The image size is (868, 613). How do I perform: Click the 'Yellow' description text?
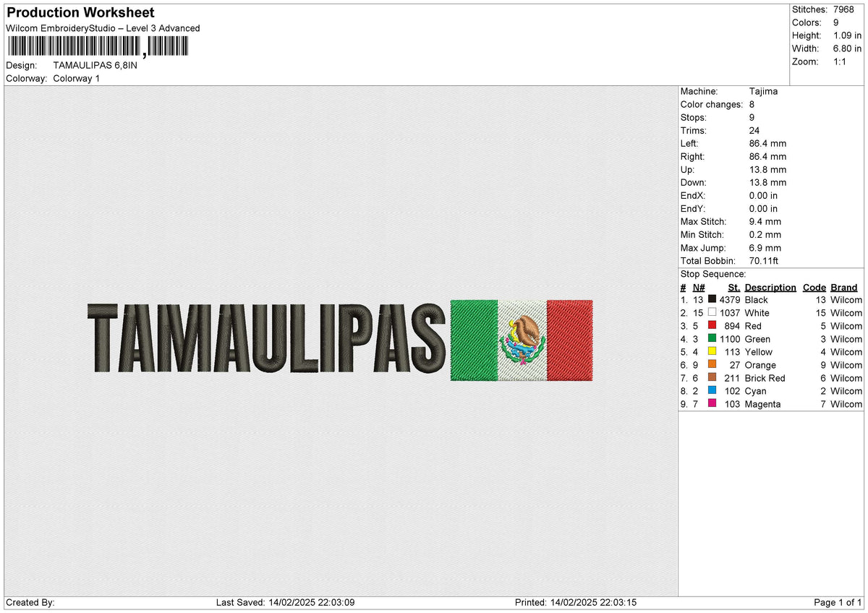(x=759, y=352)
